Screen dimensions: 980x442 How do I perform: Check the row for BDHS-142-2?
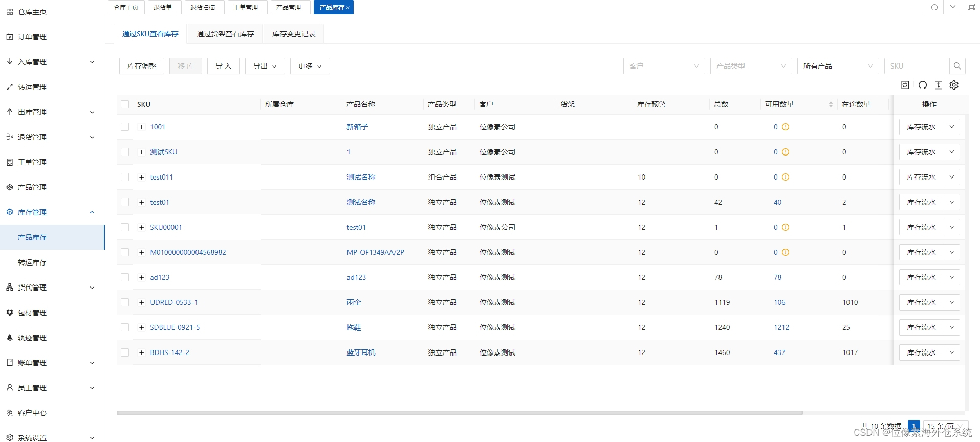(125, 352)
